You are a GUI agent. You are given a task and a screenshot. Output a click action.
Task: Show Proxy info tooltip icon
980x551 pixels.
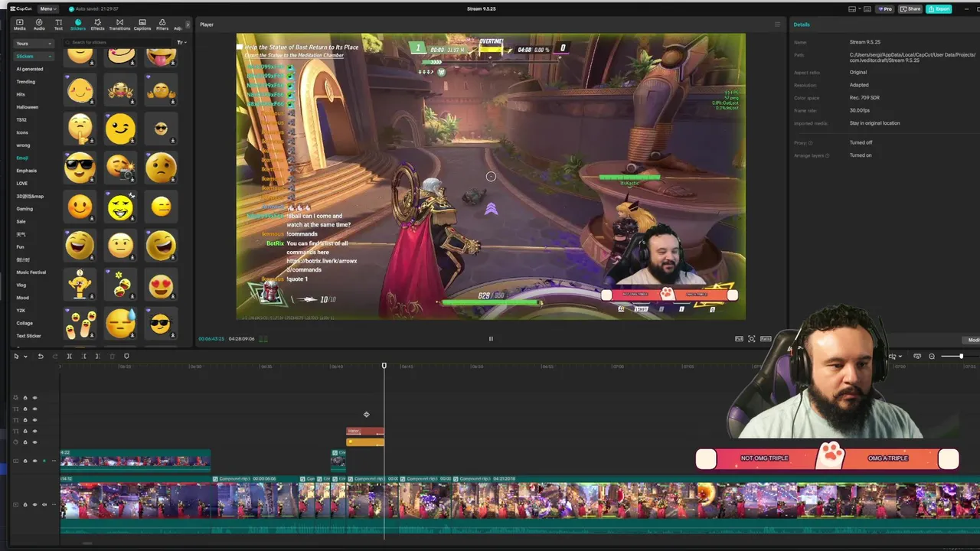(x=811, y=142)
